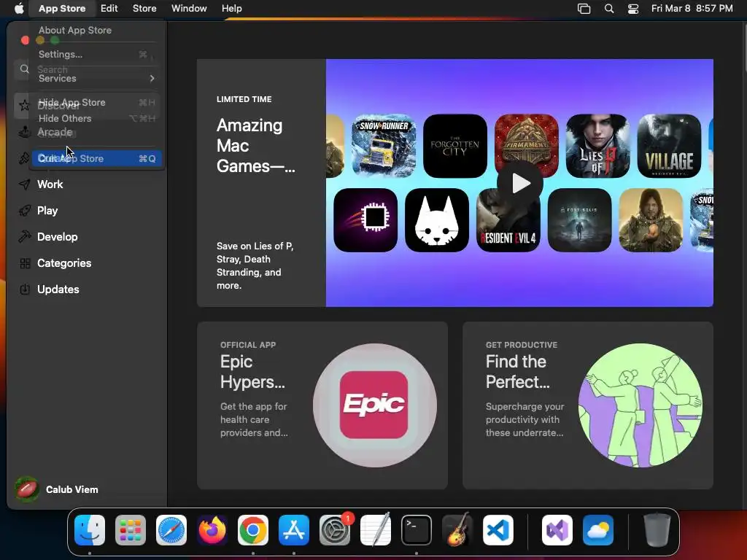Open the Window menu

click(x=189, y=9)
